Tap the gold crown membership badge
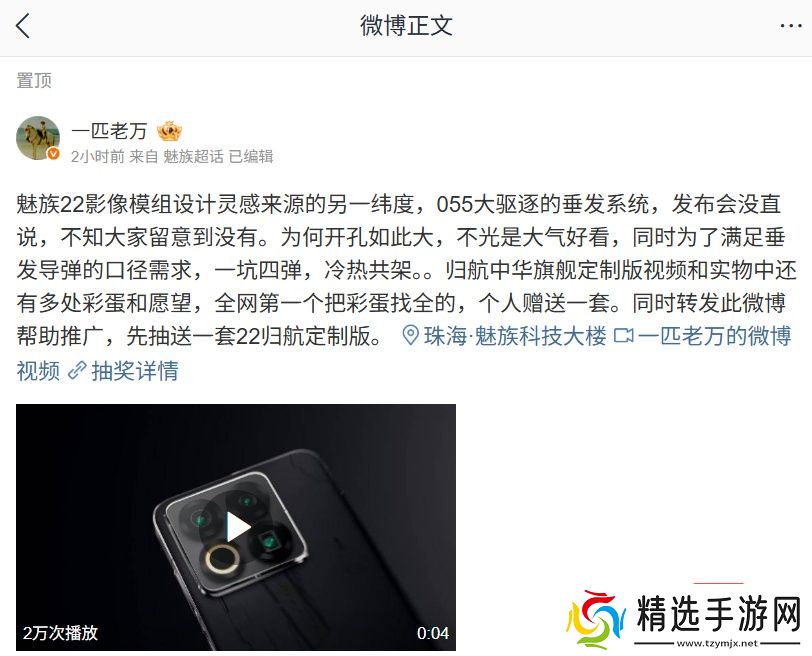This screenshot has height=656, width=812. [x=169, y=131]
